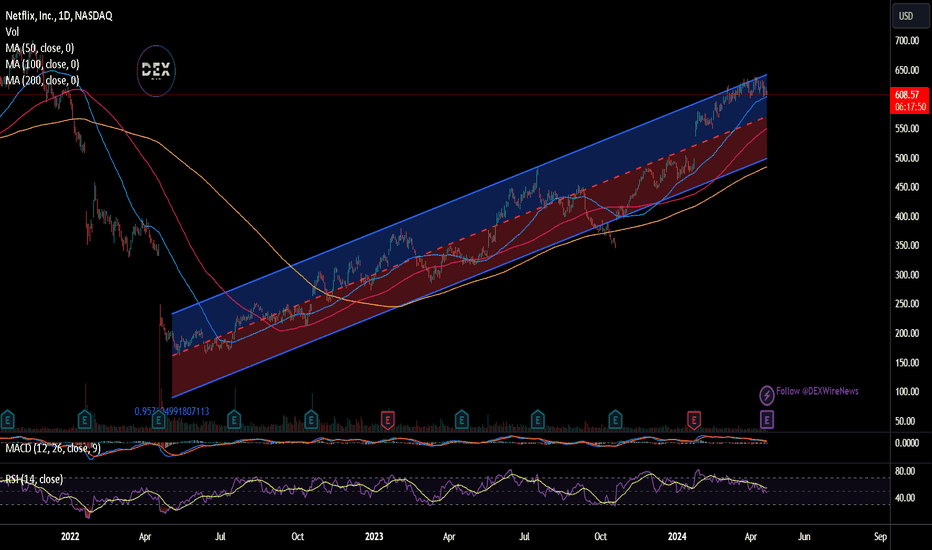Select the MA (100, close, 0) indicator
Image resolution: width=932 pixels, height=550 pixels.
[42, 64]
